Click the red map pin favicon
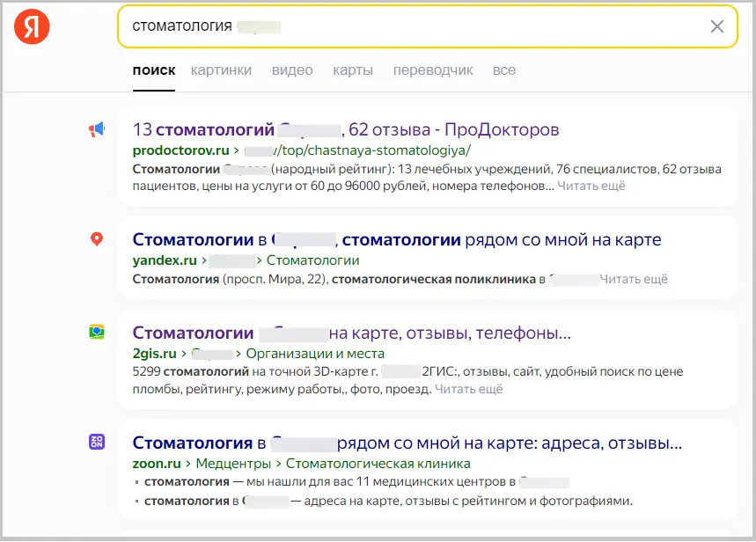 click(97, 237)
